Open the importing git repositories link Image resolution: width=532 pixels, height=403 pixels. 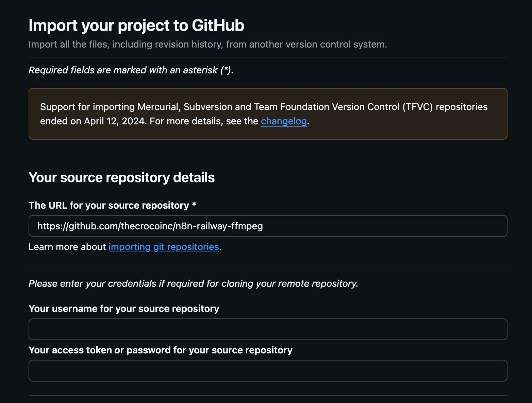pyautogui.click(x=164, y=247)
